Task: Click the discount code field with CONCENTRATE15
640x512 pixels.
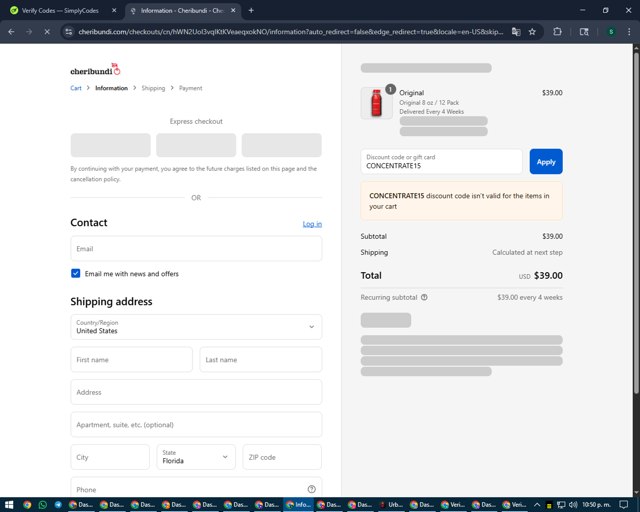Action: (441, 162)
